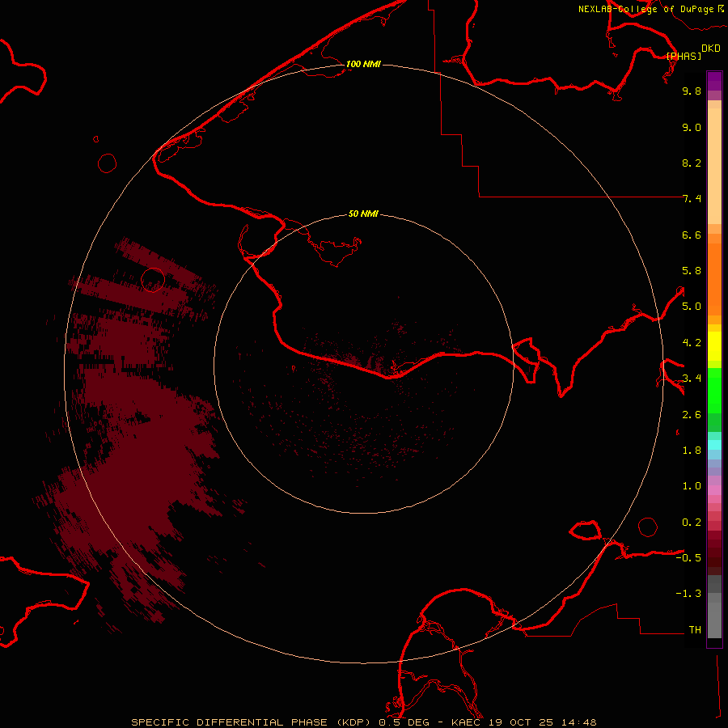Screen dimensions: 728x728
Task: Click the 9.0 scale value
Action: pyautogui.click(x=692, y=127)
